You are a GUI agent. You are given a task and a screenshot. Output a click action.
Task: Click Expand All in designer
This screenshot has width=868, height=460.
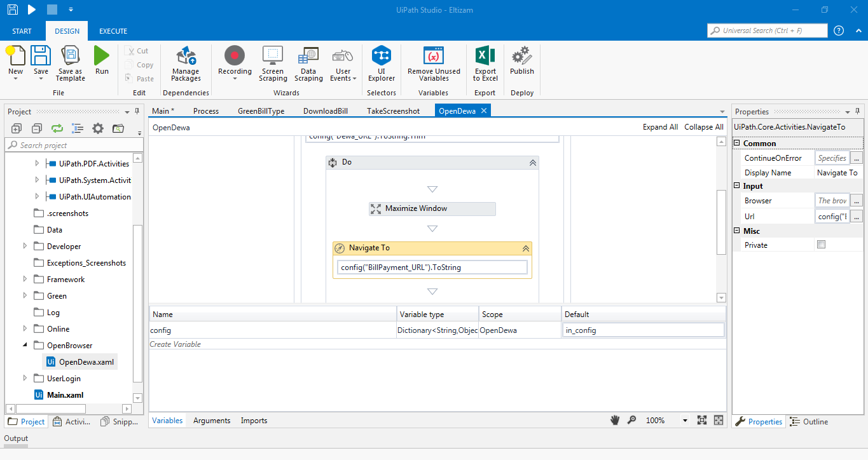pyautogui.click(x=660, y=127)
